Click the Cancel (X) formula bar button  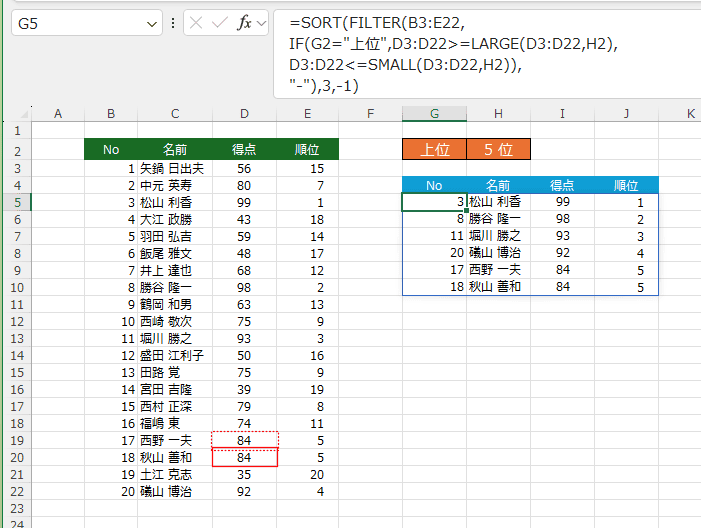pos(197,23)
